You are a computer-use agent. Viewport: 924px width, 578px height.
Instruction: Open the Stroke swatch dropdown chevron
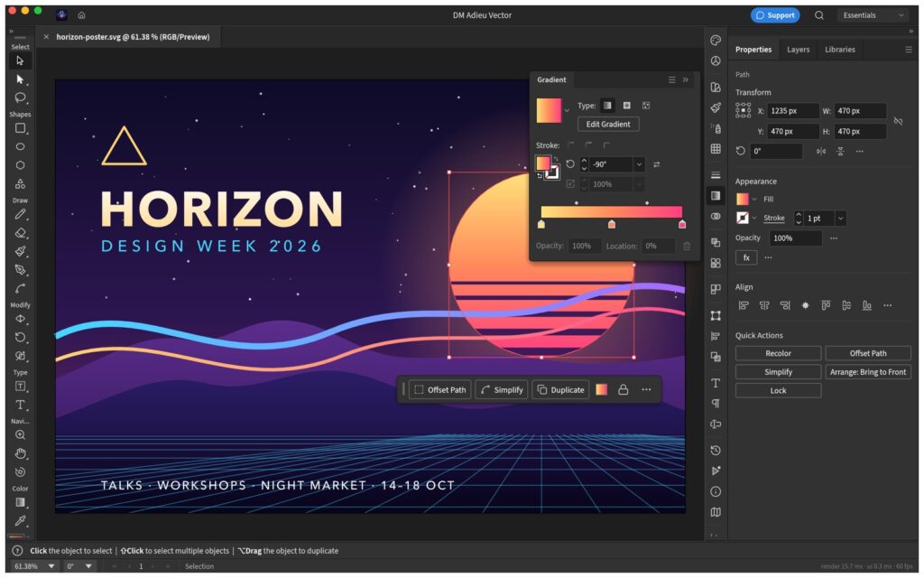(753, 219)
